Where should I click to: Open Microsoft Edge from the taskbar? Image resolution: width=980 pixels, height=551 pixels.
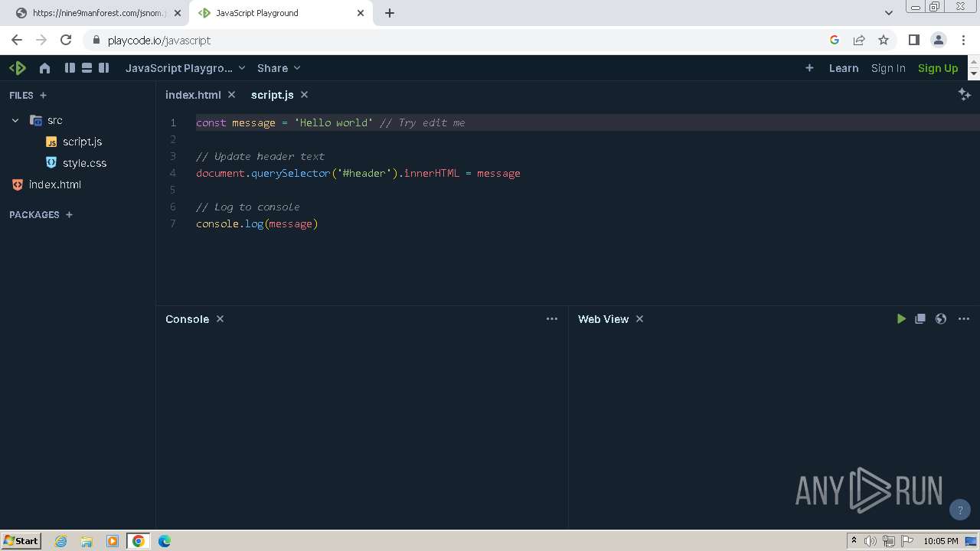coord(165,541)
